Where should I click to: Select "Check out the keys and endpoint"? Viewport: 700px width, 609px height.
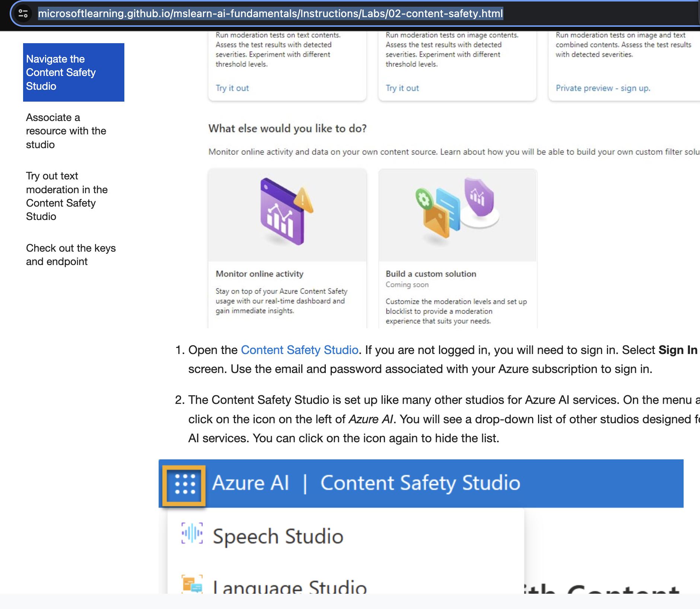click(x=71, y=255)
